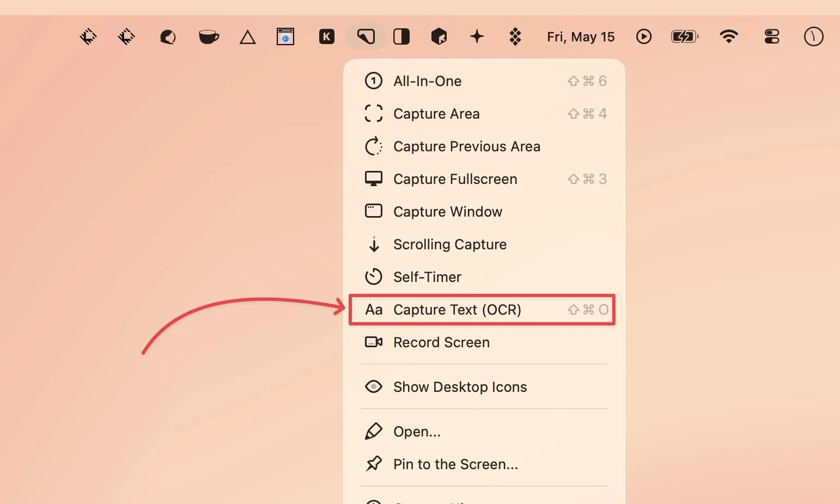
Task: Click the K letter menu bar icon
Action: [x=326, y=36]
